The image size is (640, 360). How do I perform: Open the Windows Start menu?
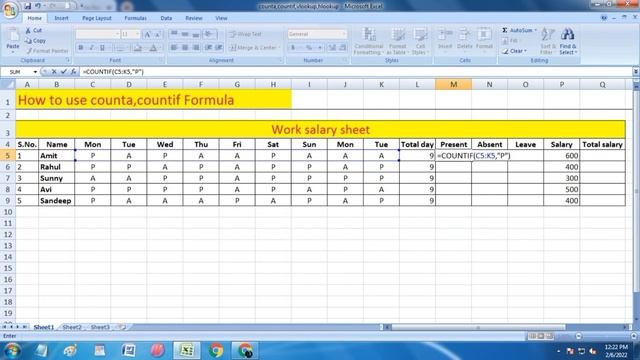pos(12,351)
